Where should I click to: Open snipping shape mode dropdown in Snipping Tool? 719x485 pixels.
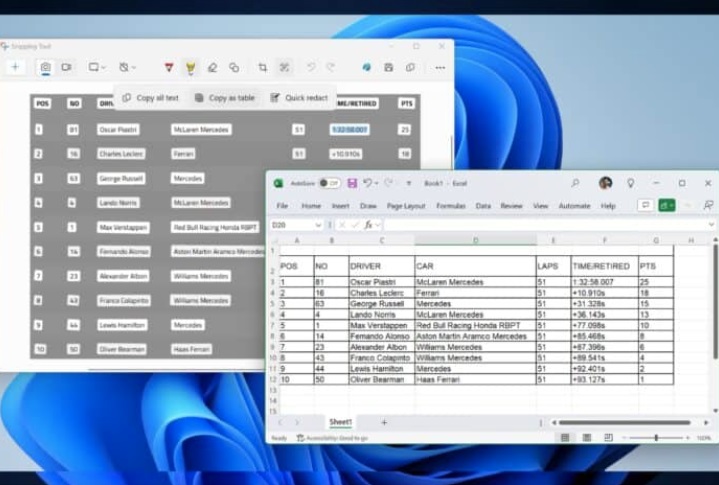click(x=97, y=67)
